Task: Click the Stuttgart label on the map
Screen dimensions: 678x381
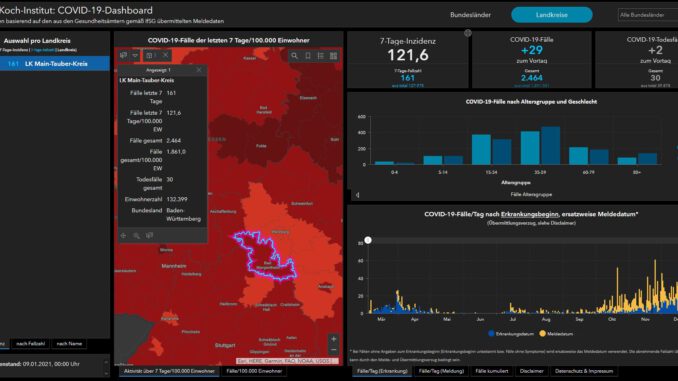Action: click(x=225, y=345)
